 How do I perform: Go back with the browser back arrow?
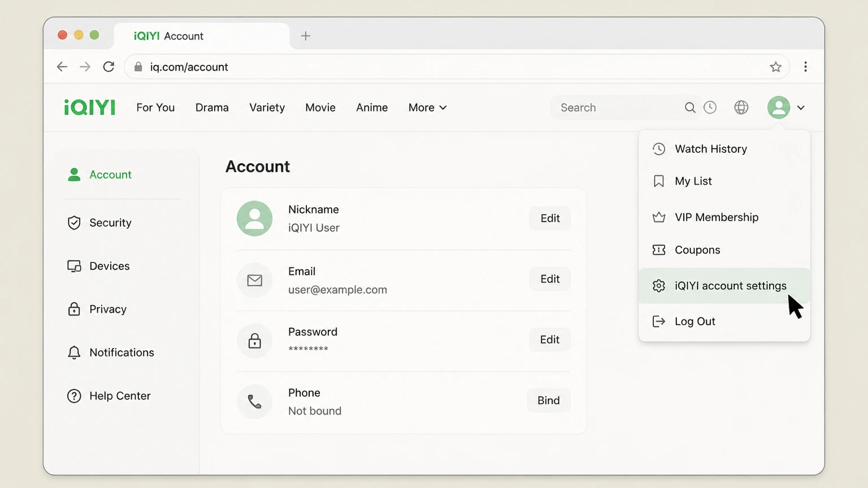(62, 67)
